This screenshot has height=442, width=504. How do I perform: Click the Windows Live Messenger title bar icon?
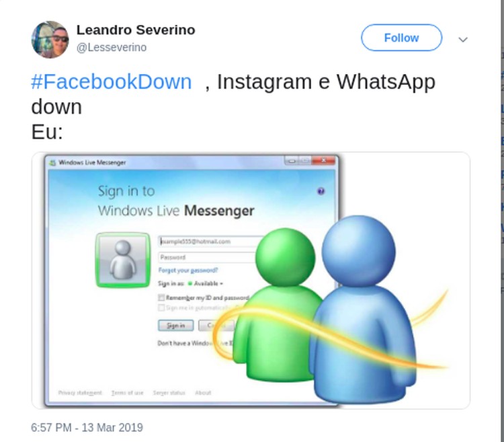[52, 162]
